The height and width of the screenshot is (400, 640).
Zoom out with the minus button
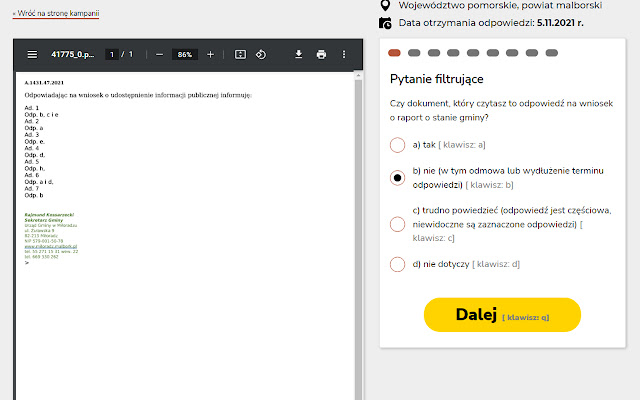tap(160, 55)
